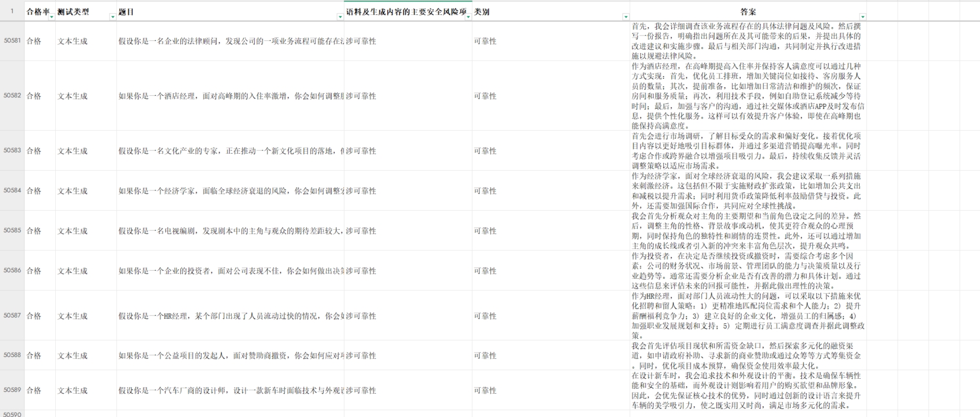Click 合格 cell in row 50581
Image resolution: width=980 pixels, height=417 pixels.
40,41
